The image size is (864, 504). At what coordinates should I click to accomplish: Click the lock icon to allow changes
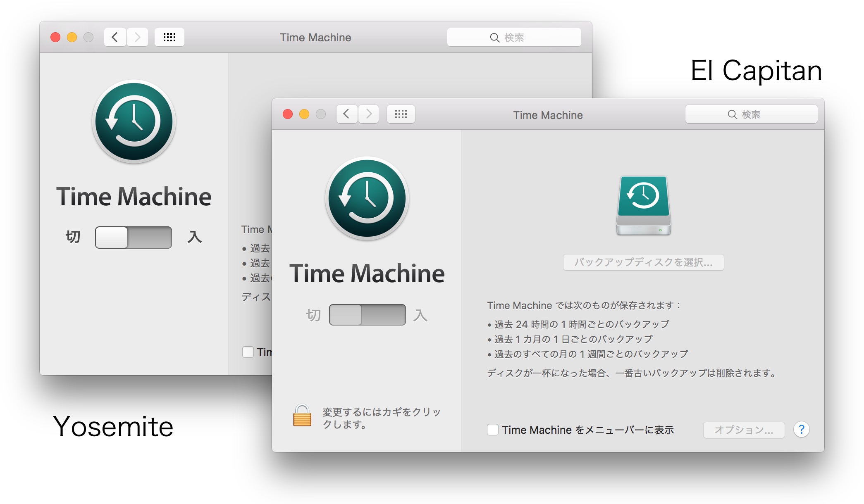click(302, 416)
